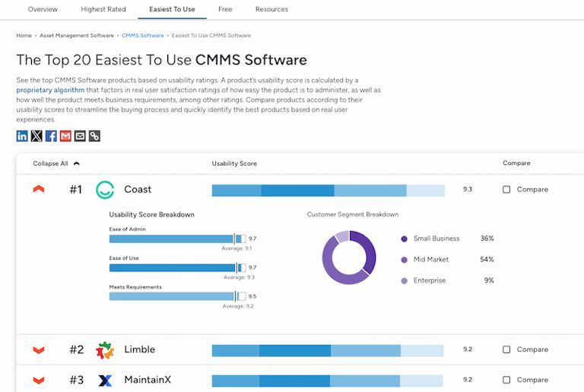Click the MaintainX logo
Image resolution: width=584 pixels, height=392 pixels.
point(105,380)
